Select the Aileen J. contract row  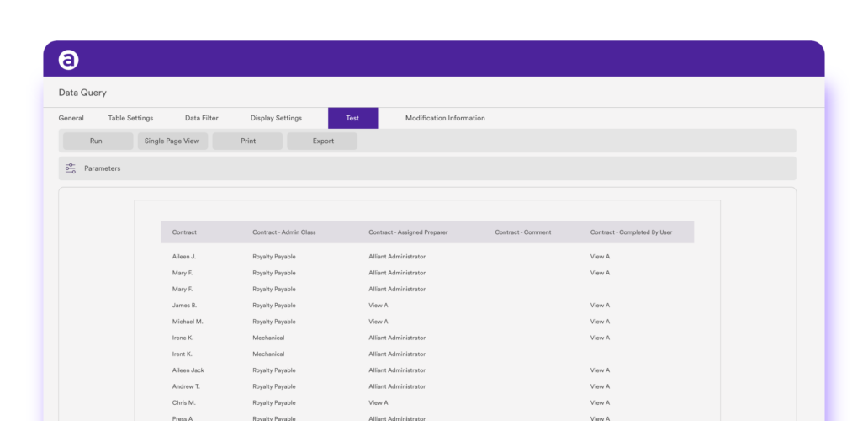pos(184,257)
